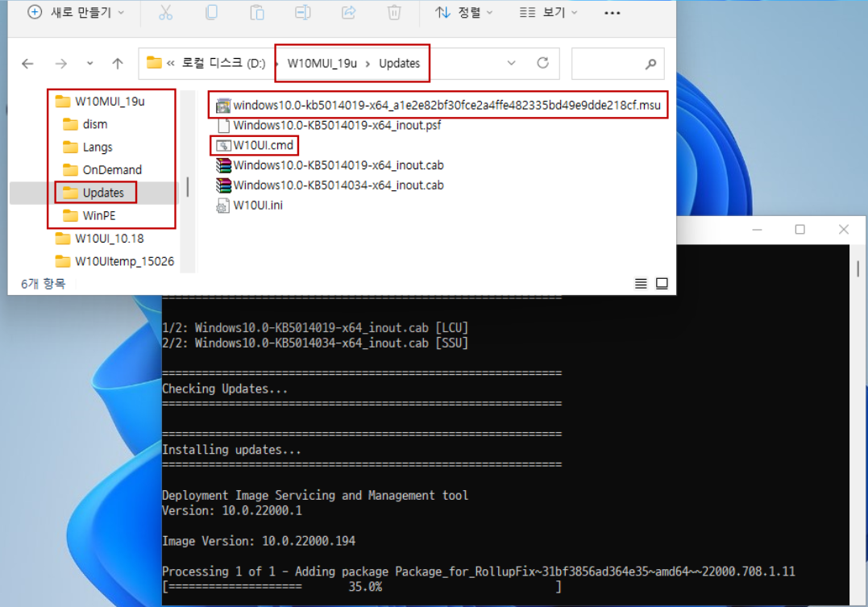Click the Rename icon in toolbar
Image resolution: width=868 pixels, height=607 pixels.
(x=303, y=12)
